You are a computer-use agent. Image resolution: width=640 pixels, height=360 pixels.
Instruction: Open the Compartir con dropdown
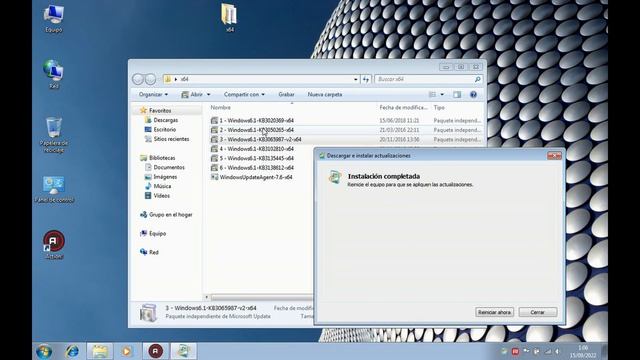point(244,94)
